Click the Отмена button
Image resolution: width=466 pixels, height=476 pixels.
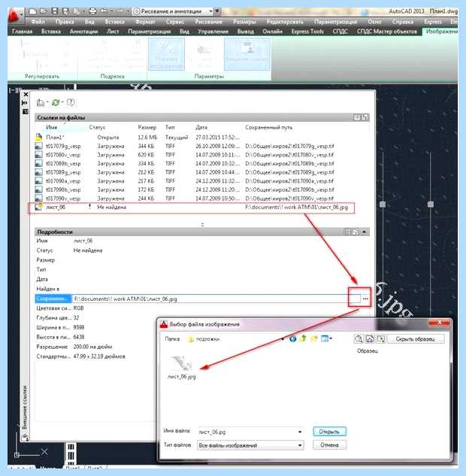(329, 445)
